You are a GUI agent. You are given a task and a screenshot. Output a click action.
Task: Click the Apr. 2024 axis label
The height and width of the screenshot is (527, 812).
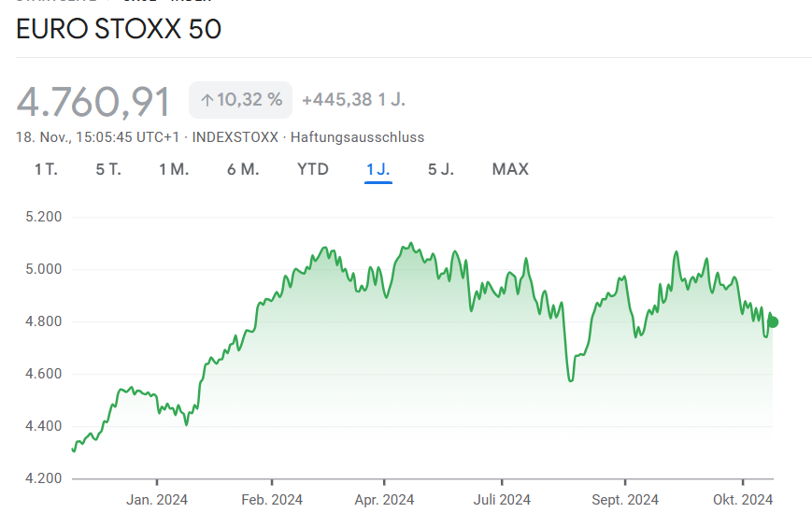point(384,500)
